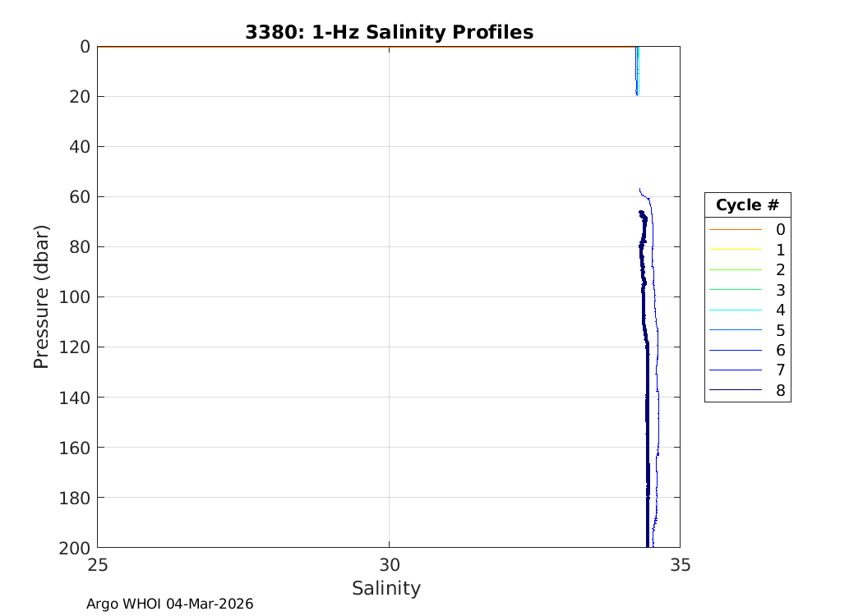Click legend label number 7

point(780,370)
